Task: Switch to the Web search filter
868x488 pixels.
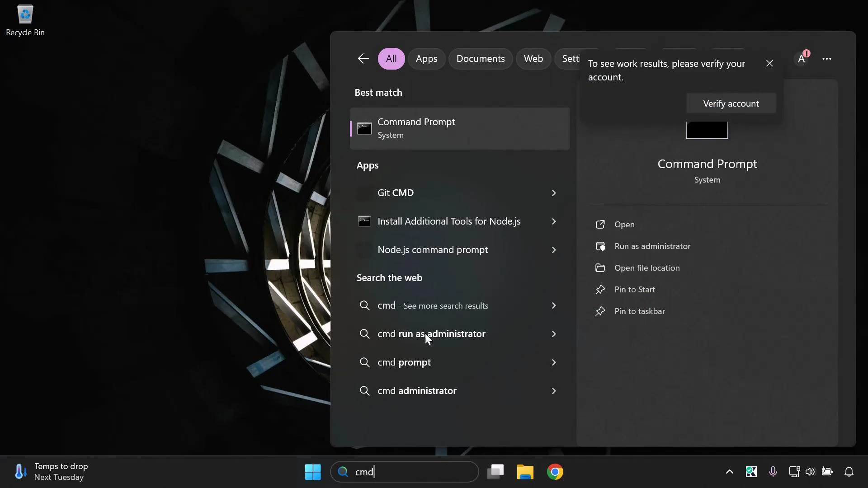Action: click(x=533, y=58)
